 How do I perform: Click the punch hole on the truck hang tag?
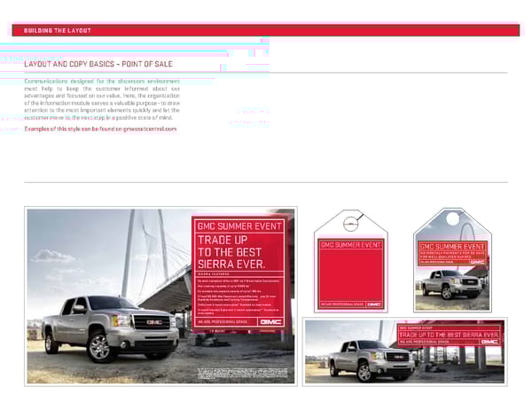453,218
